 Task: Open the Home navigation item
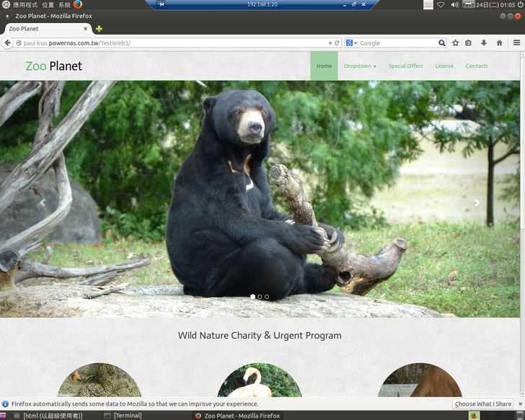click(324, 66)
